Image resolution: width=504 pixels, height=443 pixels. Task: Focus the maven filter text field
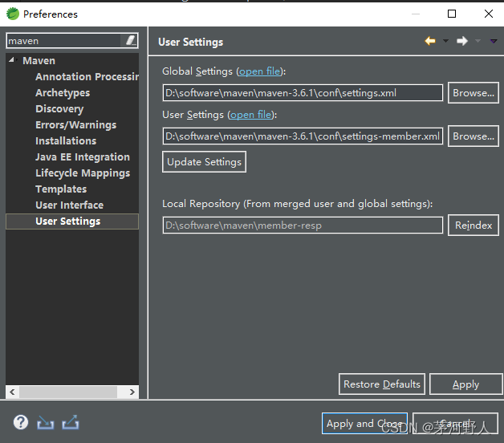[64, 41]
